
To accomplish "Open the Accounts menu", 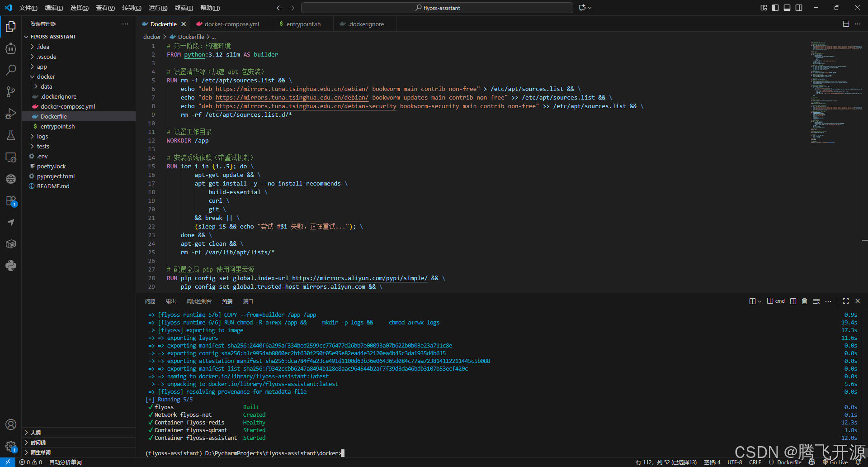I will [11, 424].
